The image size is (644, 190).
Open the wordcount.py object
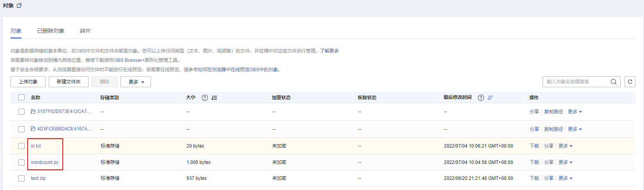[45, 162]
